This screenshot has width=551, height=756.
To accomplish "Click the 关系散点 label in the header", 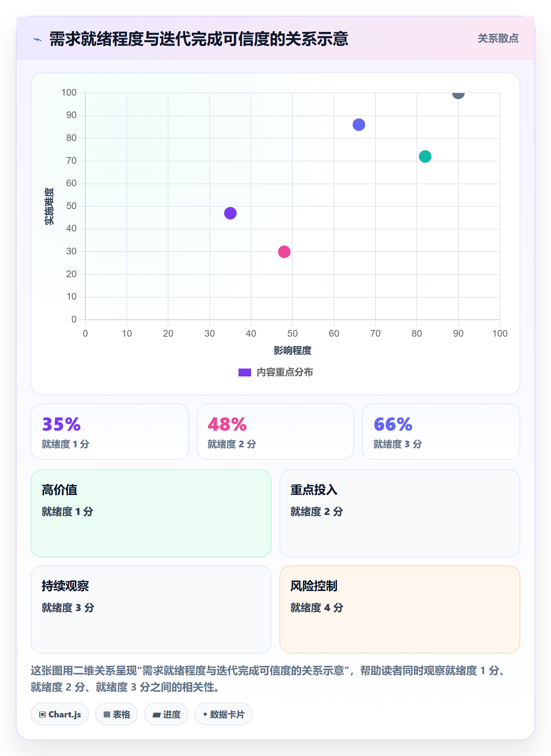I will point(498,39).
